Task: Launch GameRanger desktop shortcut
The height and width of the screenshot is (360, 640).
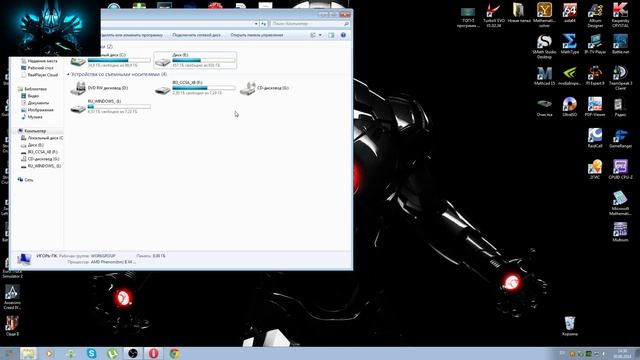Action: pos(620,138)
